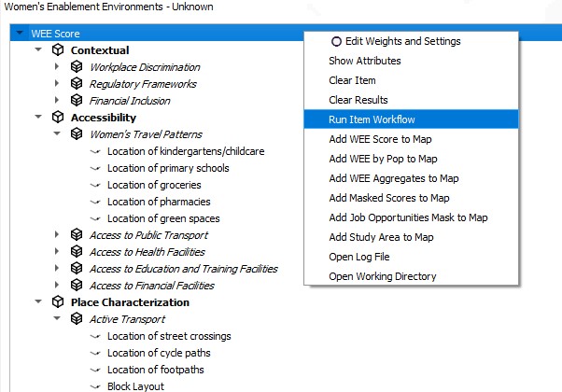Click the layered cube icon beside Active Transport

(x=77, y=319)
